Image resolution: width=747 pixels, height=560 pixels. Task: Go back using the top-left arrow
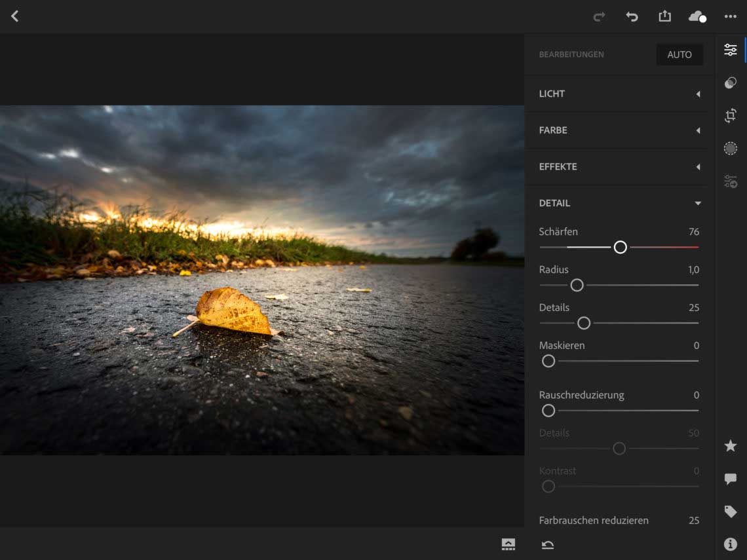(15, 16)
